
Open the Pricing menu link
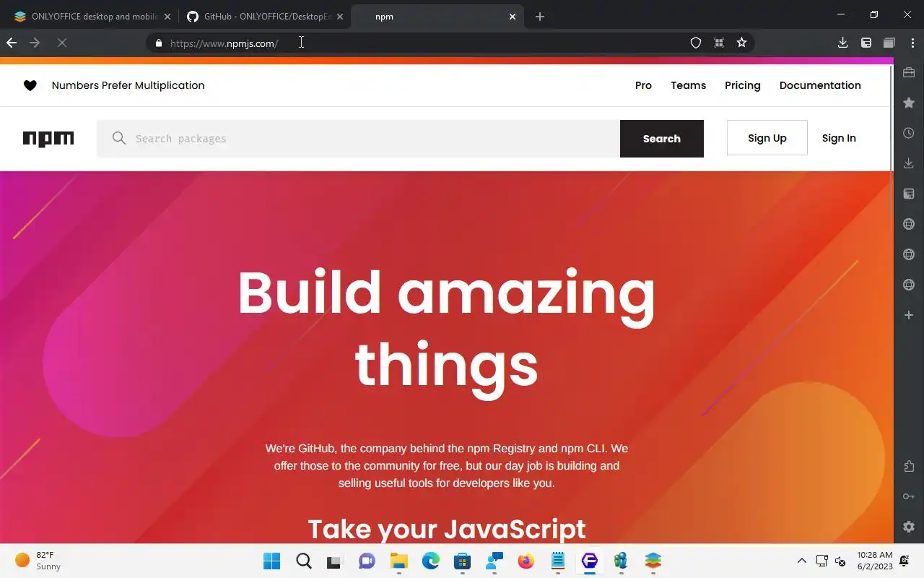tap(743, 85)
